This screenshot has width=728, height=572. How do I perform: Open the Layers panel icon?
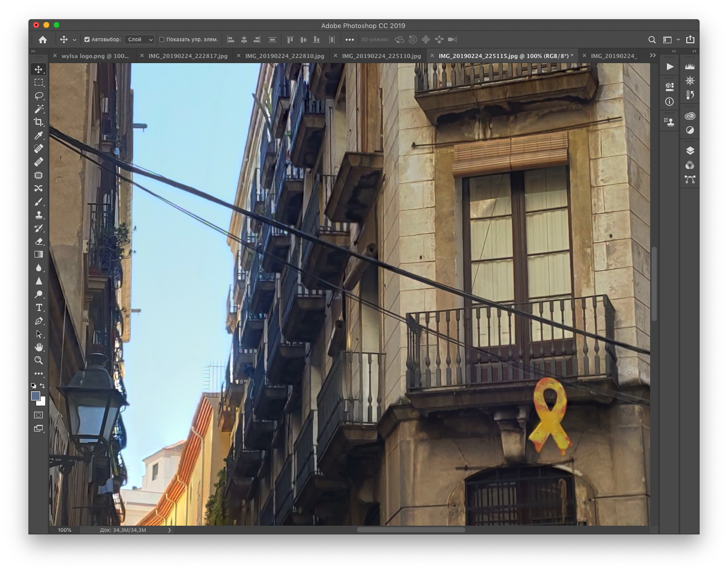tap(690, 151)
